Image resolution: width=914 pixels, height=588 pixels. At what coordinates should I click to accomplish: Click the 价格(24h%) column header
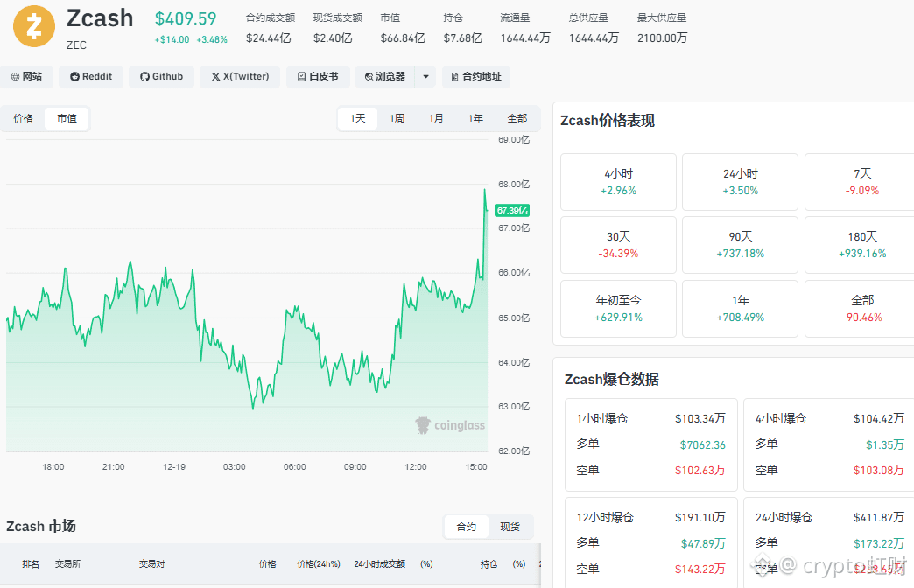pos(319,564)
